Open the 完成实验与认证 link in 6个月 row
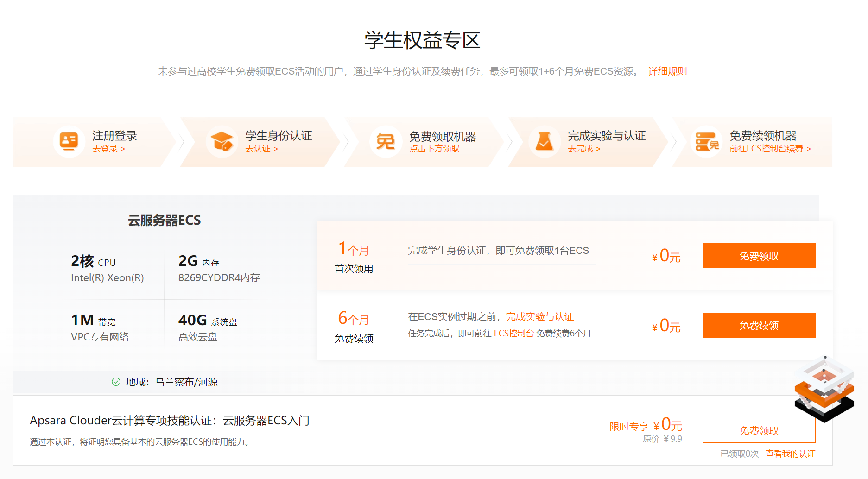This screenshot has height=479, width=868. click(539, 317)
